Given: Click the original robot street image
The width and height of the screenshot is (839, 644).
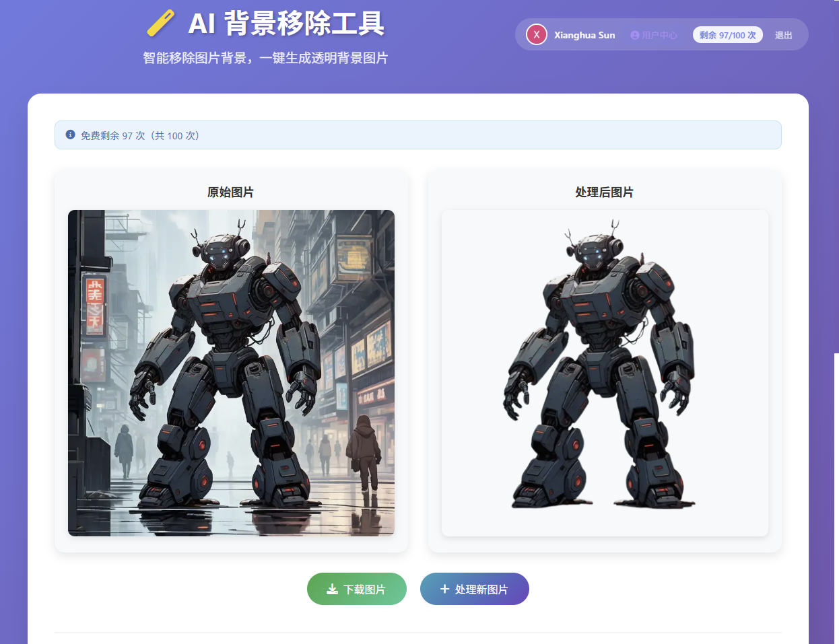Looking at the screenshot, I should [231, 373].
